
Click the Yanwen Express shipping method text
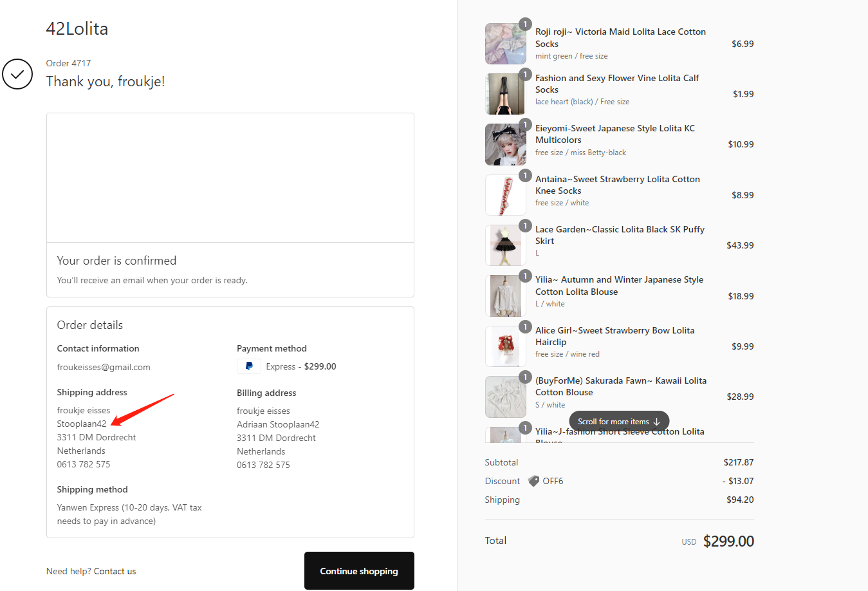(129, 514)
